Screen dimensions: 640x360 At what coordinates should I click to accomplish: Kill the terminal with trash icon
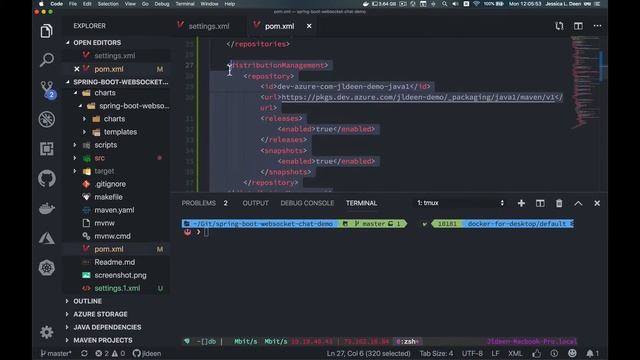(x=559, y=203)
